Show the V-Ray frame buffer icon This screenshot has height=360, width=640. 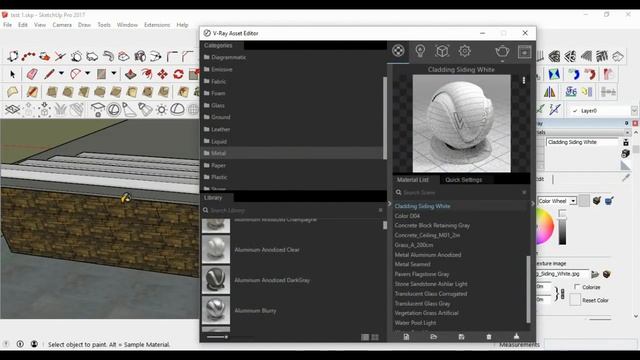524,52
